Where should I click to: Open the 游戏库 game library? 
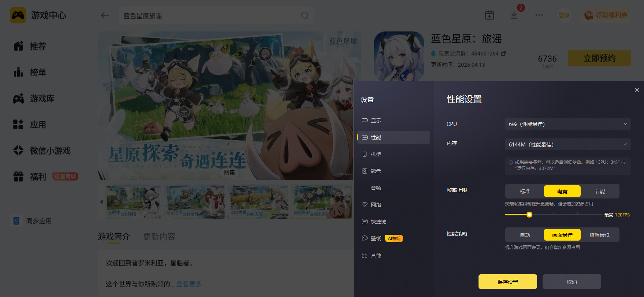click(34, 99)
